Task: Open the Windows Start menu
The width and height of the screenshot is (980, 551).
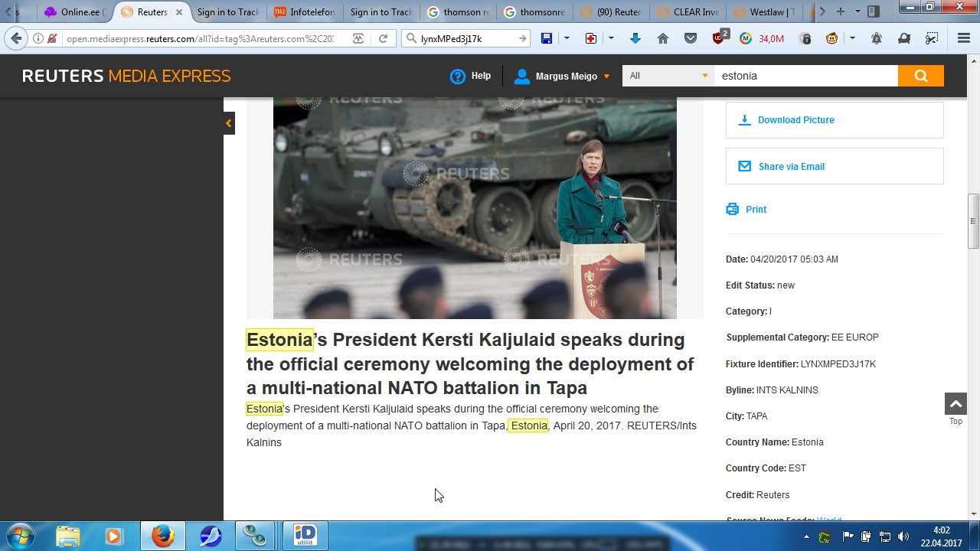Action: coord(20,536)
